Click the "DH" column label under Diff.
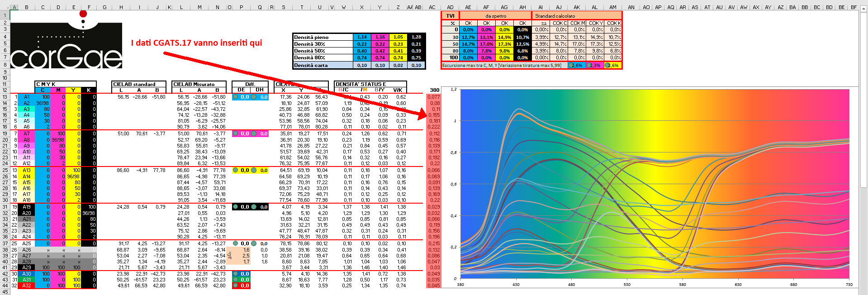 click(x=260, y=90)
